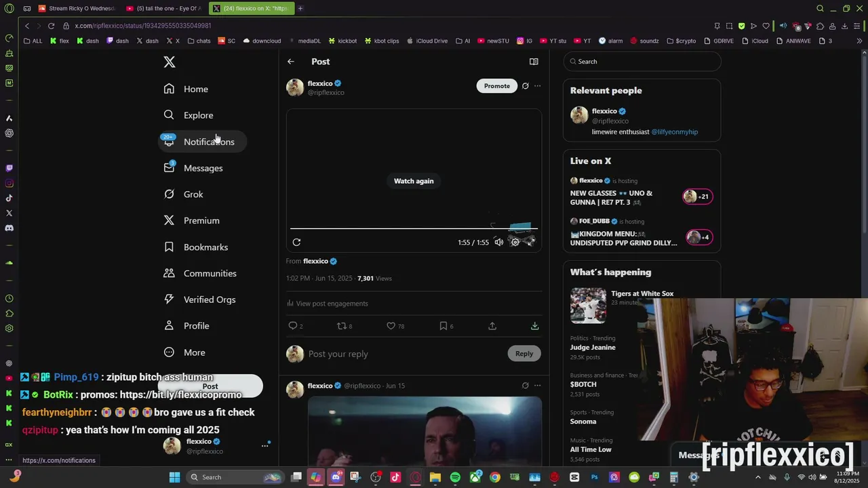The width and height of the screenshot is (868, 488).
Task: Click the browser address bar URL
Action: 143,26
